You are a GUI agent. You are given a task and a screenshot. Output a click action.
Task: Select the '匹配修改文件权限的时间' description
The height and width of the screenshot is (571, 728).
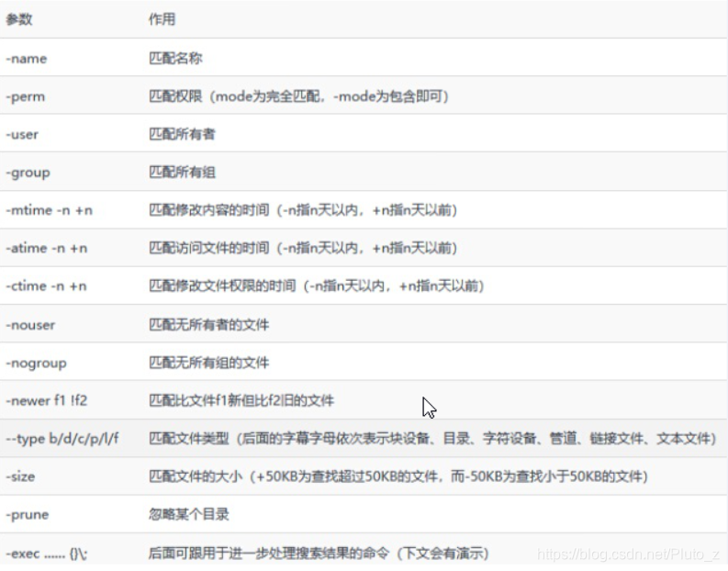(x=317, y=286)
